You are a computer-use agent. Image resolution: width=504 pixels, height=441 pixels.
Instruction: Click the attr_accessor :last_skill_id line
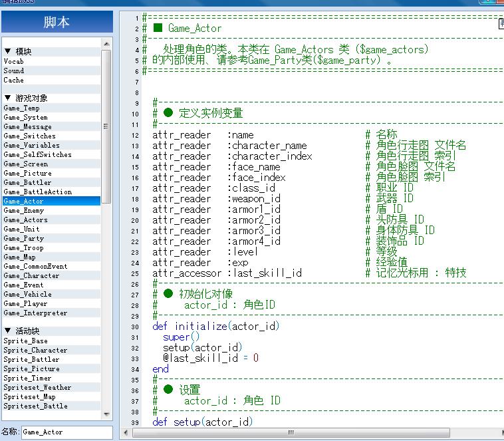tap(227, 273)
